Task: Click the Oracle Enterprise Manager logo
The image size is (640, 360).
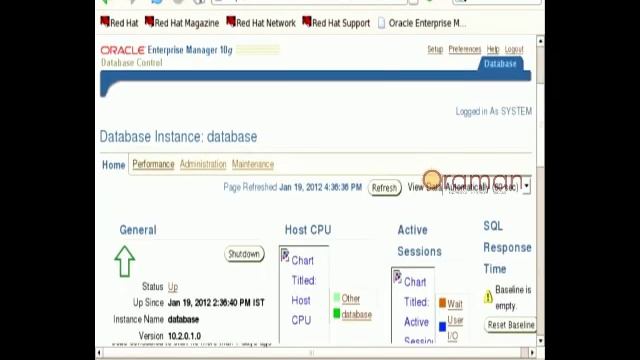Action: coord(167,50)
